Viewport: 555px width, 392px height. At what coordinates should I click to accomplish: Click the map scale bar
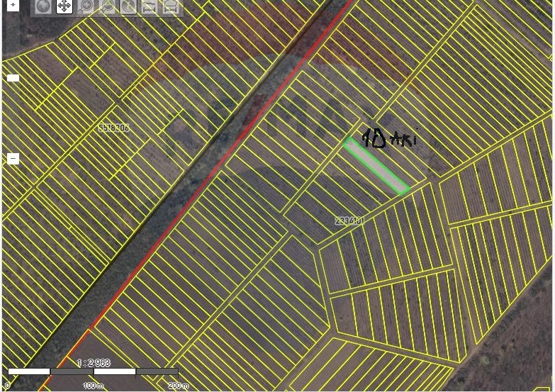(x=93, y=371)
